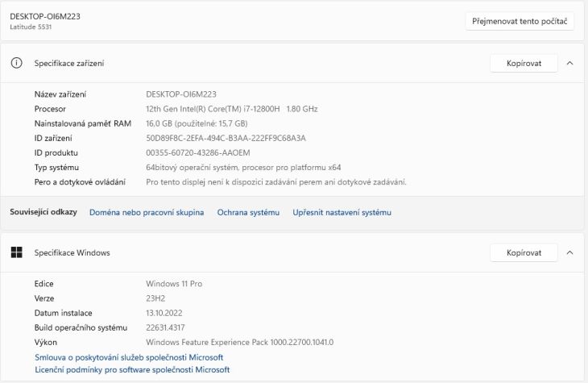Viewport: 588px width, 383px height.
Task: Open the Ochrana systému link
Action: click(x=248, y=212)
